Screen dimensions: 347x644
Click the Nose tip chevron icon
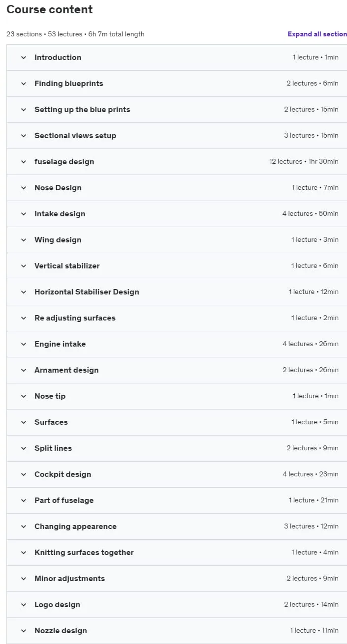23,396
